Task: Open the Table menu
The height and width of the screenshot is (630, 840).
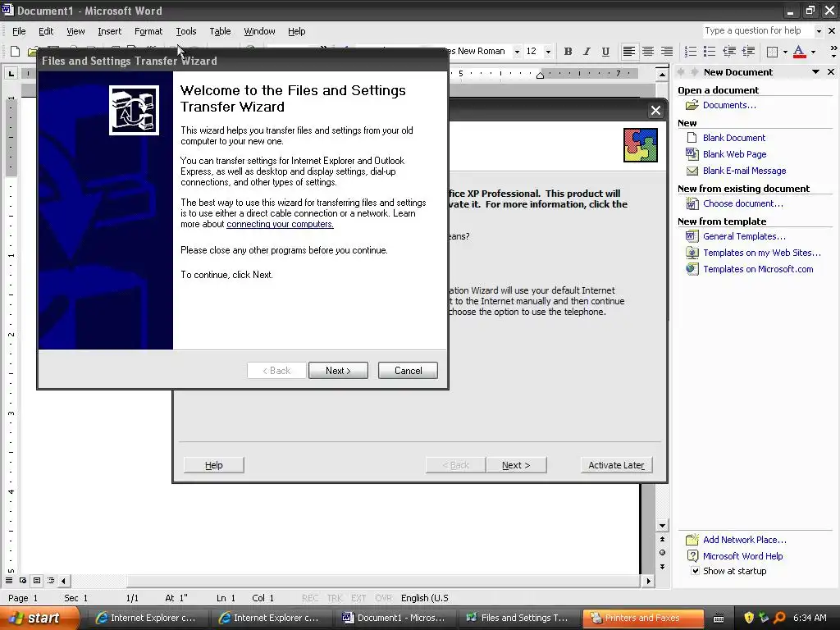Action: pos(220,32)
